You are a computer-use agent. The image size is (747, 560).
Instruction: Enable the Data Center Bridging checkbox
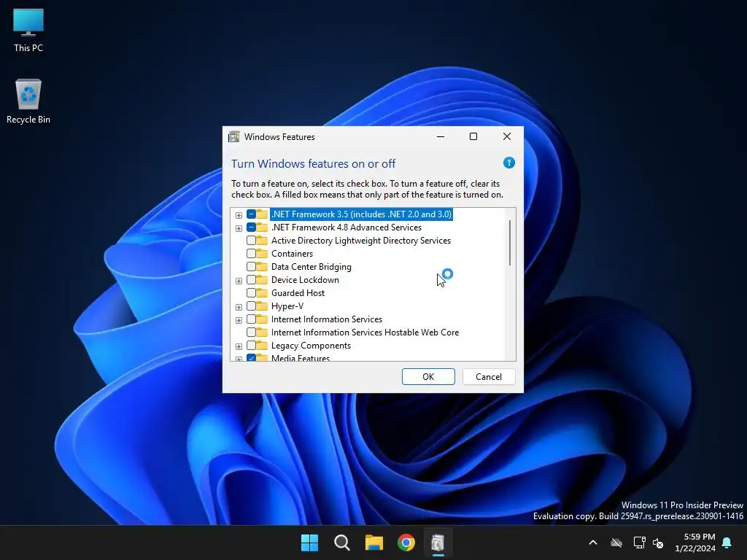click(x=251, y=267)
